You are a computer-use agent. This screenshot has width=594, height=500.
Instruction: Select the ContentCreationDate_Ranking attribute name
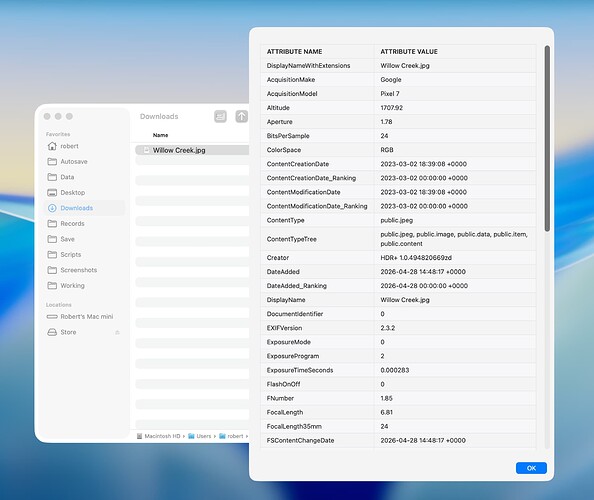coord(311,178)
